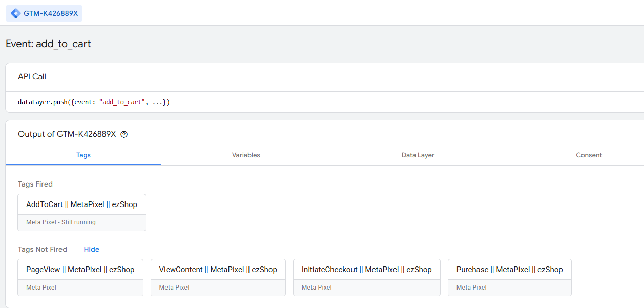The width and height of the screenshot is (644, 308).
Task: Click the Tags Fired label
Action: click(x=35, y=184)
